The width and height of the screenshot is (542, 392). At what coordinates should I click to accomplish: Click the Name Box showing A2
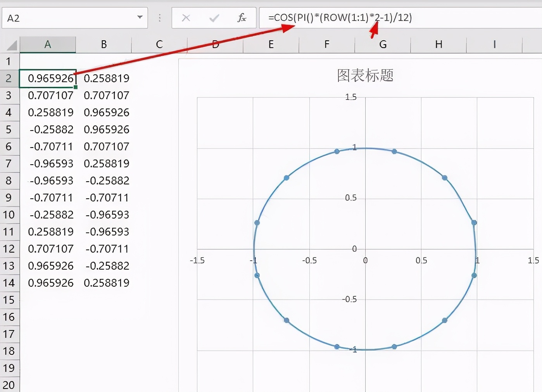coord(70,18)
